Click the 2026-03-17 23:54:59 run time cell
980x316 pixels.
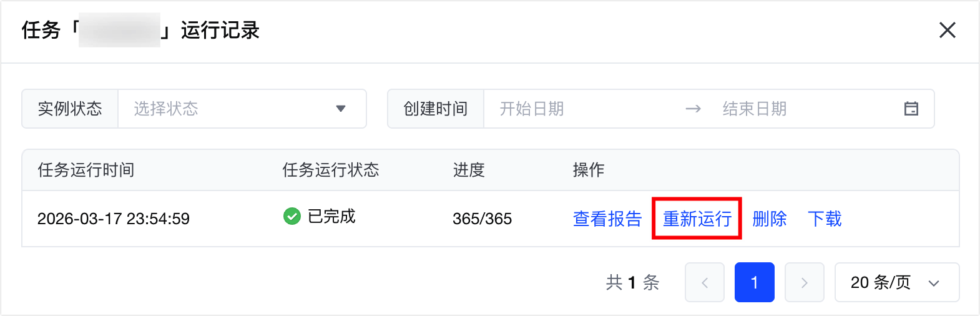coord(114,219)
